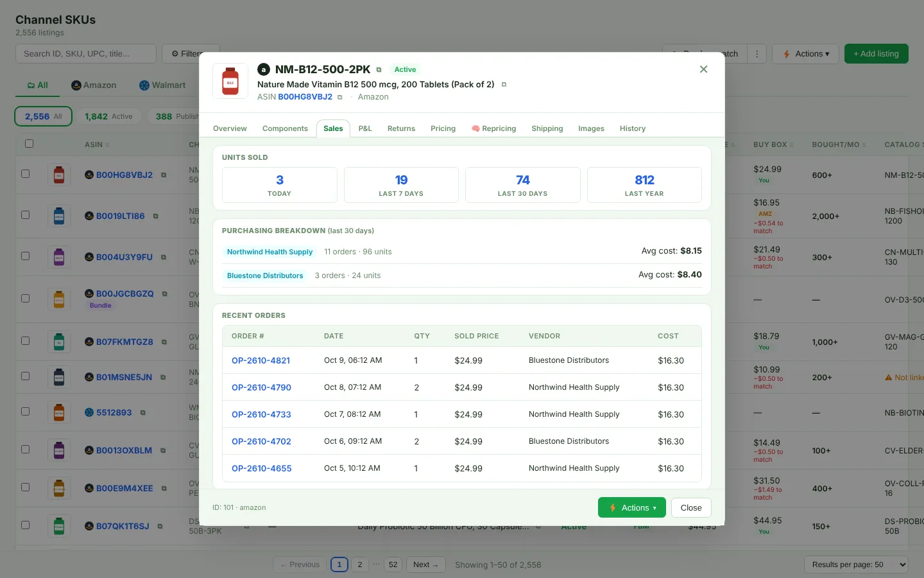
Task: Go to page 2 in pagination
Action: tap(360, 565)
